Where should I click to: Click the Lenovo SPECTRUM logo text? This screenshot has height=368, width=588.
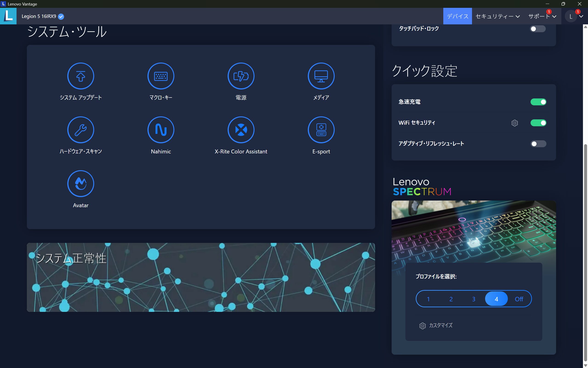pos(422,187)
